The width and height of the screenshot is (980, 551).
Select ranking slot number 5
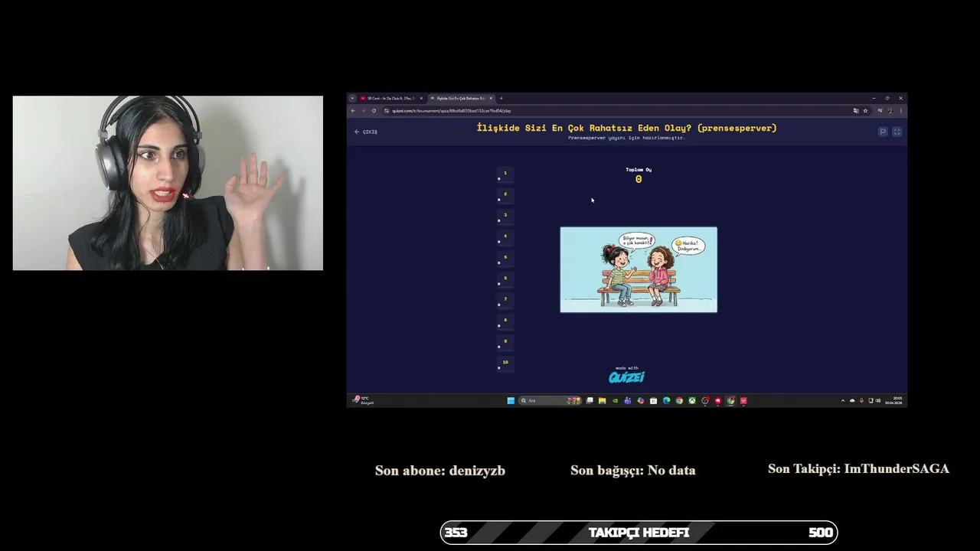point(505,259)
